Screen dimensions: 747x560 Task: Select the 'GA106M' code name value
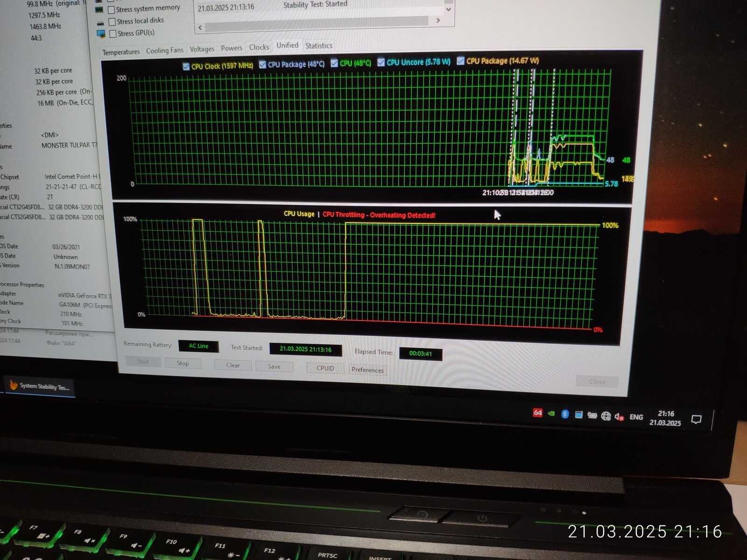point(69,305)
